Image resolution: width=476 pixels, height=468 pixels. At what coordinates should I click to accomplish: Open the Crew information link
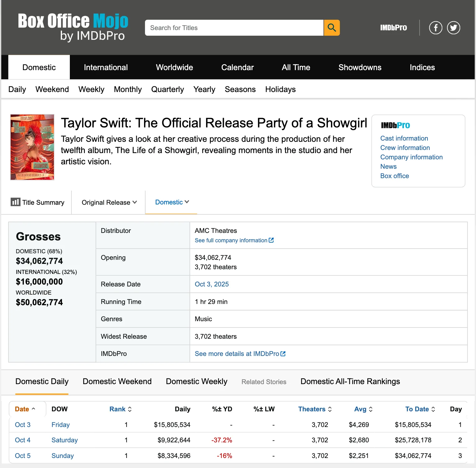coord(405,148)
